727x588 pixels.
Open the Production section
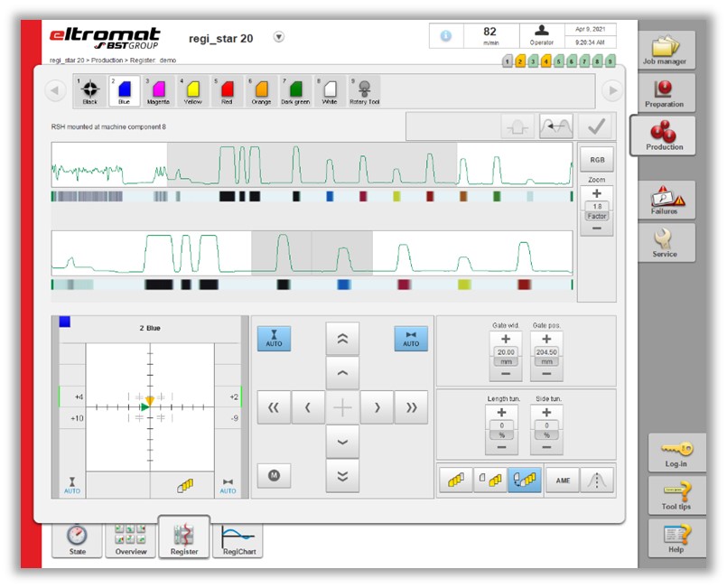pos(664,135)
